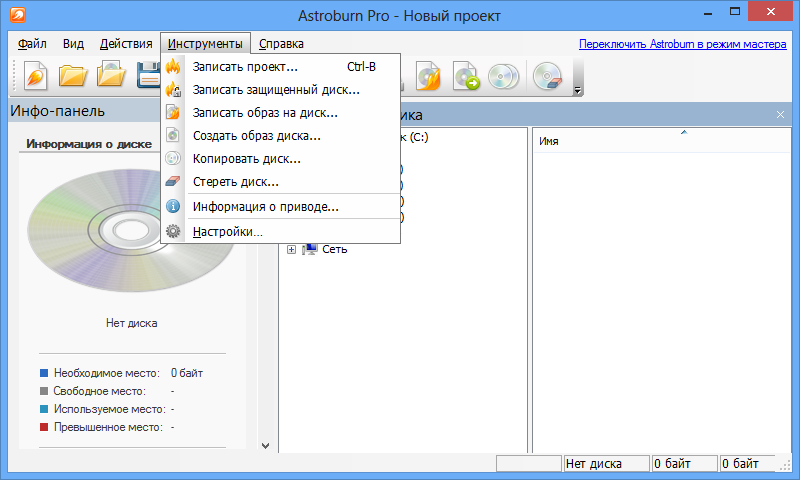Click the 'Нет диска' status bar field
The width and height of the screenshot is (800, 480).
click(607, 464)
